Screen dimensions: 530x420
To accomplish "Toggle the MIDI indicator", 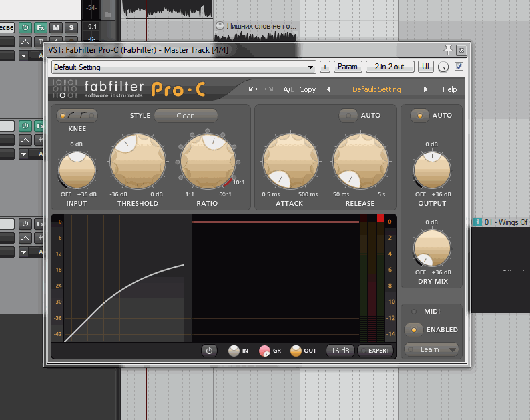I will tap(413, 311).
